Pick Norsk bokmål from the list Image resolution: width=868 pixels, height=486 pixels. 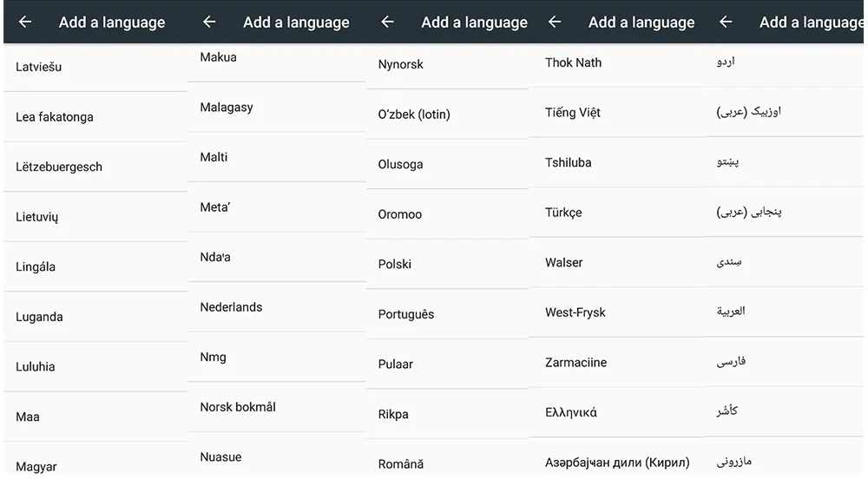point(238,407)
